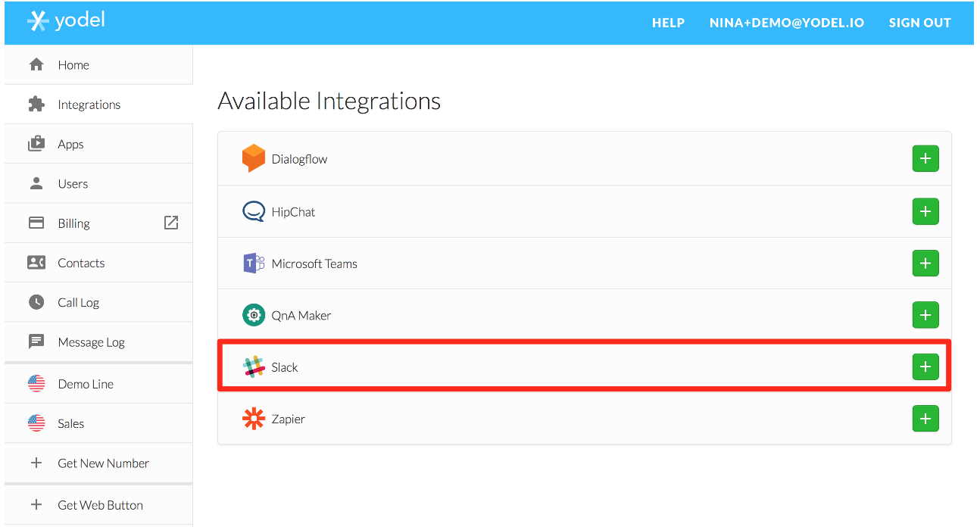The height and width of the screenshot is (527, 980).
Task: Click the Contacts card icon
Action: [36, 263]
